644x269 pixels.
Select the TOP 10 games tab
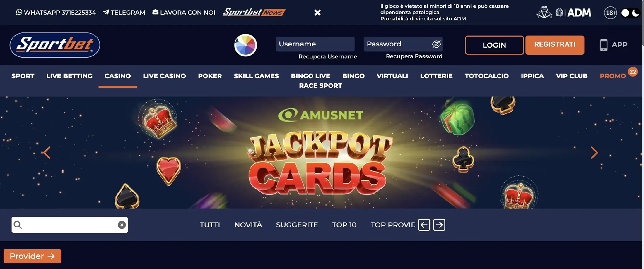[344, 225]
